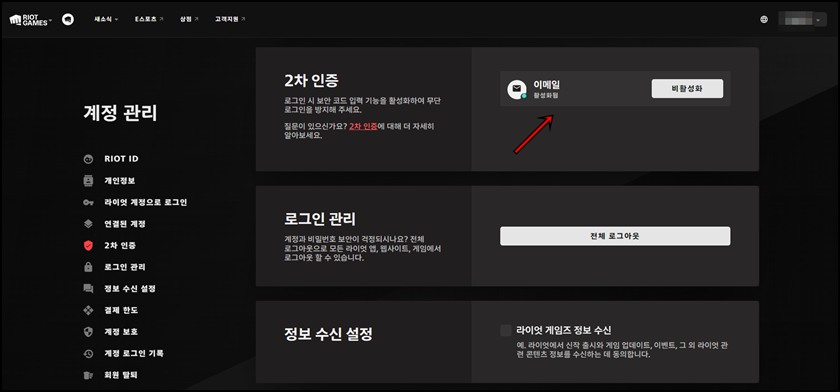Screen dimensions: 840x392
Task: Go to 계정 로그인 기록 section
Action: point(134,353)
